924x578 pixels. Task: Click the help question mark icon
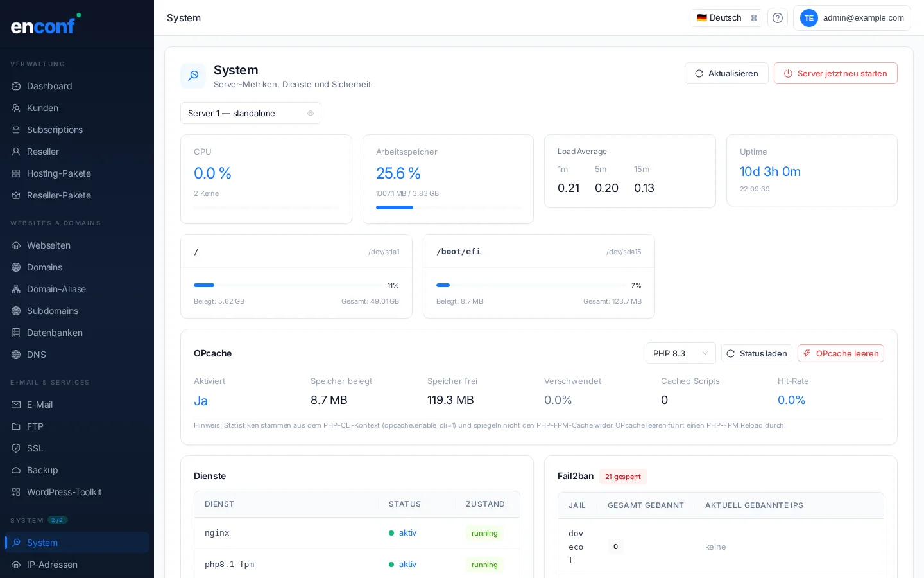tap(777, 18)
